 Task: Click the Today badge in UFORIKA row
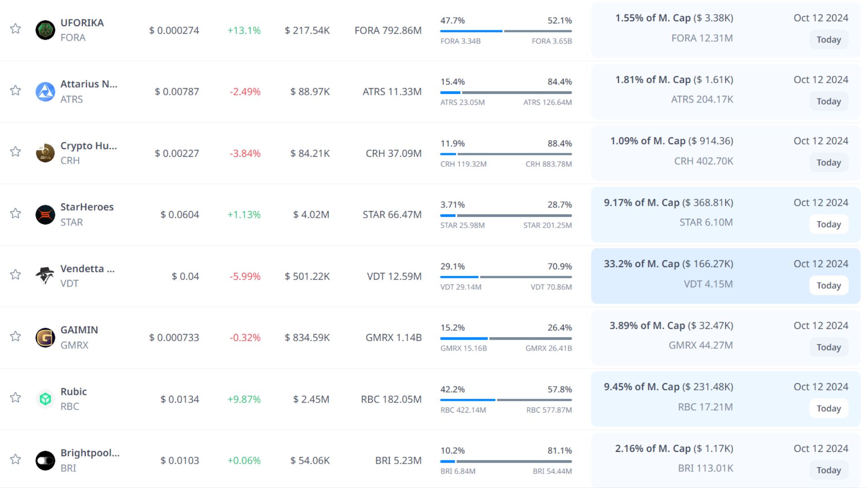[828, 40]
